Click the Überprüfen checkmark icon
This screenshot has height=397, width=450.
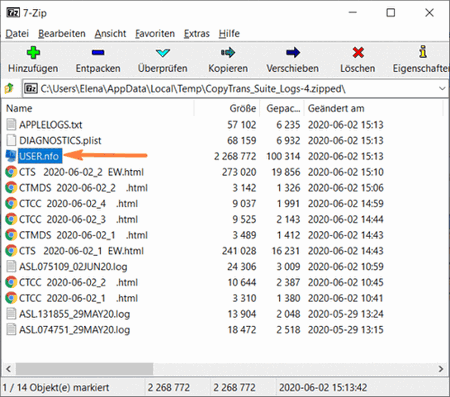(163, 52)
